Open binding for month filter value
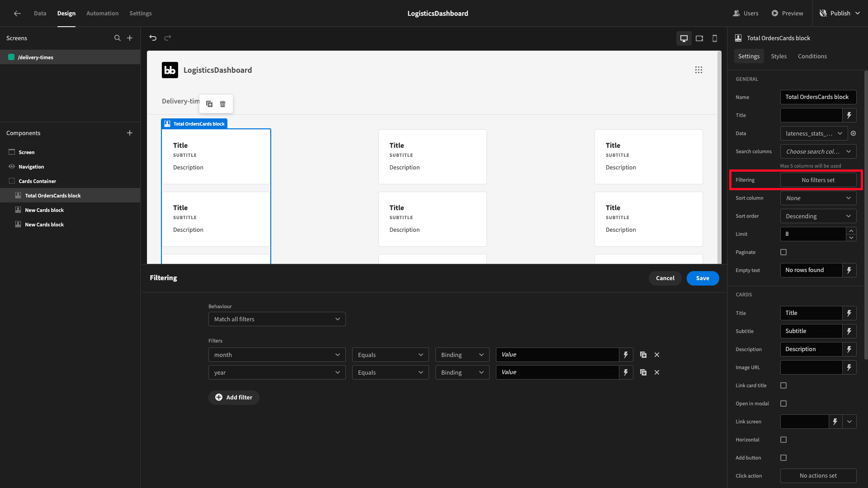Screen dimensions: 868x488 626,355
